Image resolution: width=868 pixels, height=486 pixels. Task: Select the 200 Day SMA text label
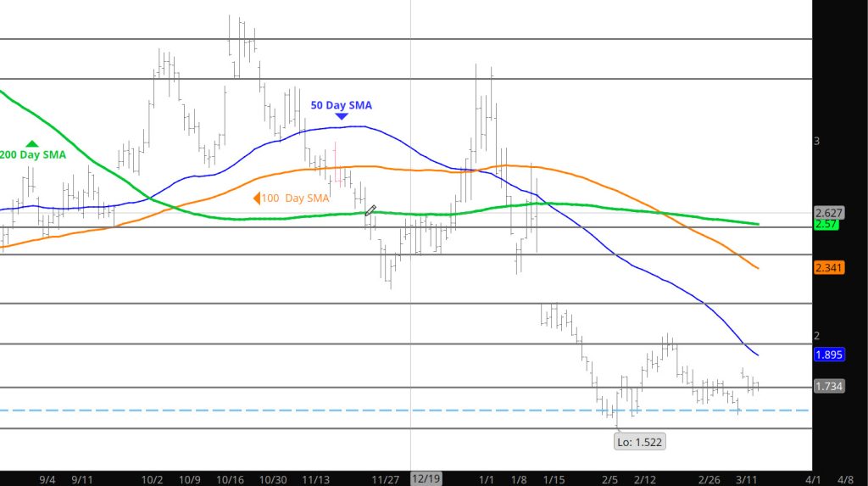[33, 155]
